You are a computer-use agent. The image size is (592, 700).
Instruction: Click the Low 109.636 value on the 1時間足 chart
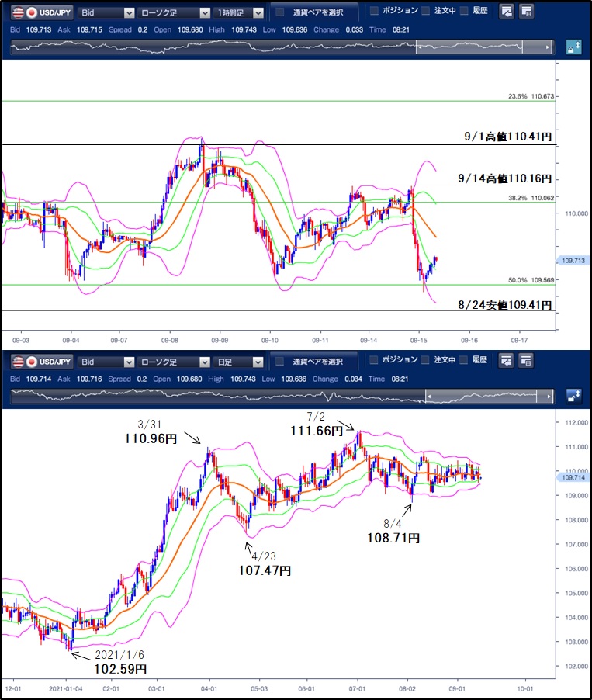(x=295, y=30)
